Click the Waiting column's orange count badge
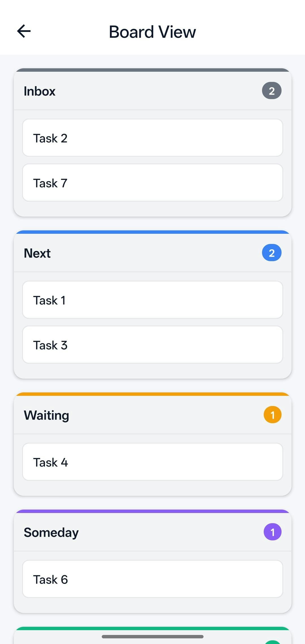 coord(272,415)
